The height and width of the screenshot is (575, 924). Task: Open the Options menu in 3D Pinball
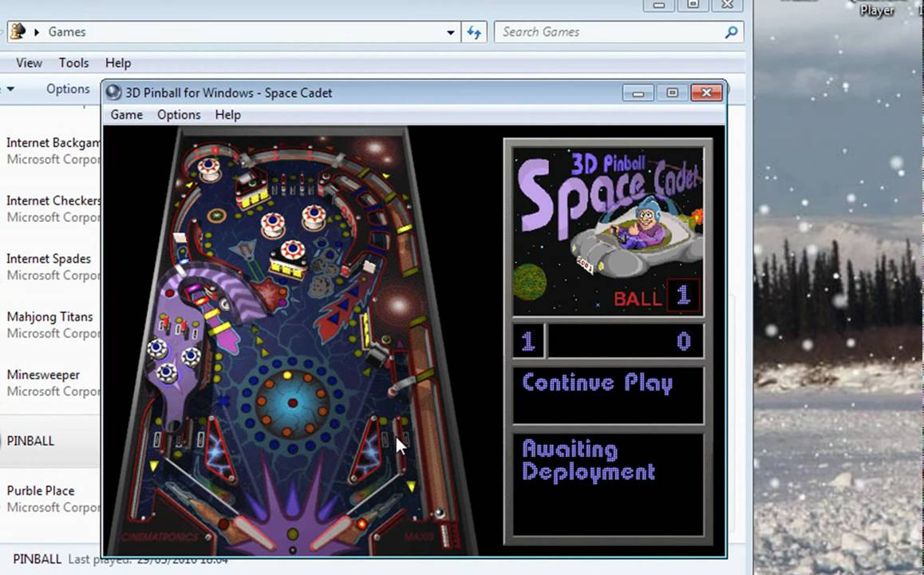179,115
